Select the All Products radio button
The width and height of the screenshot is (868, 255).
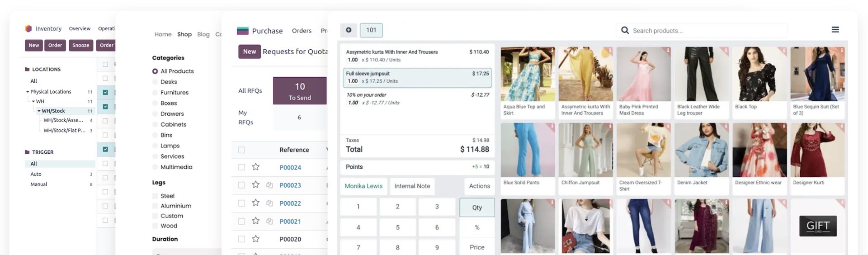click(155, 71)
